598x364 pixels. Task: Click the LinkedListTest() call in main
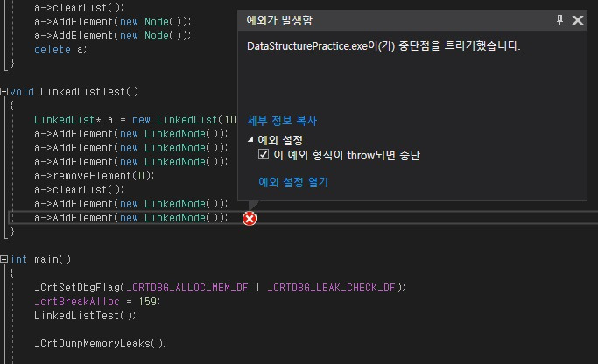pos(85,316)
